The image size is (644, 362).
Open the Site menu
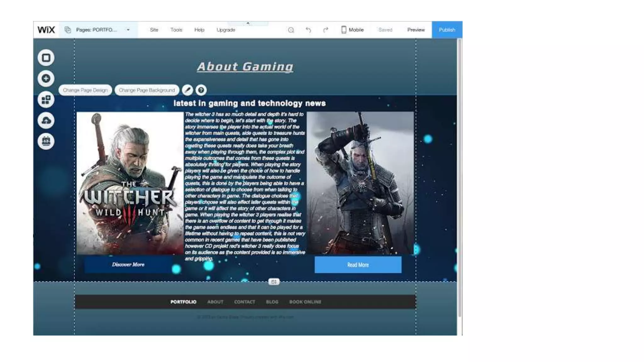pyautogui.click(x=154, y=30)
